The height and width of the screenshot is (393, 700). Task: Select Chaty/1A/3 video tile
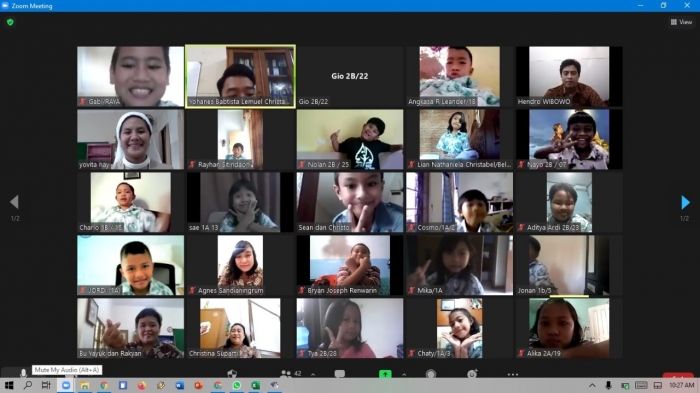coord(459,328)
